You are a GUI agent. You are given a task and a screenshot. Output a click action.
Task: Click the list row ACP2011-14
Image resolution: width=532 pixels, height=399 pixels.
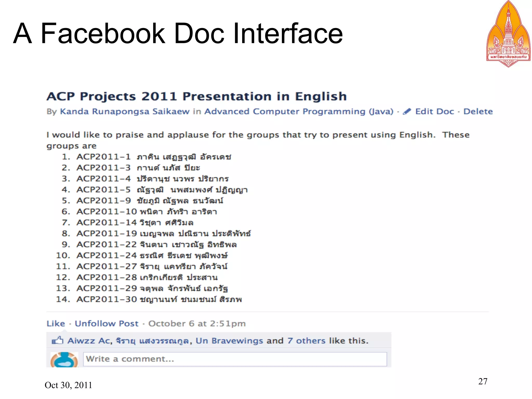pyautogui.click(x=128, y=223)
